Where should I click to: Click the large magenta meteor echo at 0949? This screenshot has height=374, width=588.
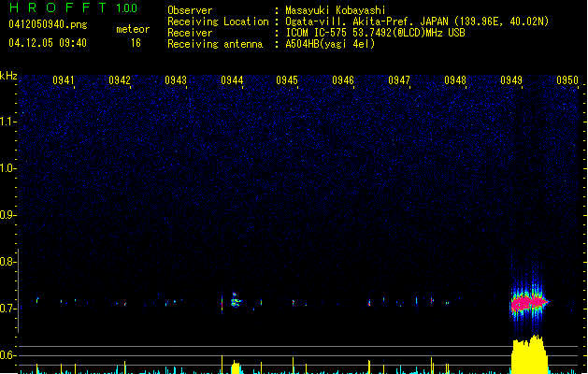(x=529, y=302)
